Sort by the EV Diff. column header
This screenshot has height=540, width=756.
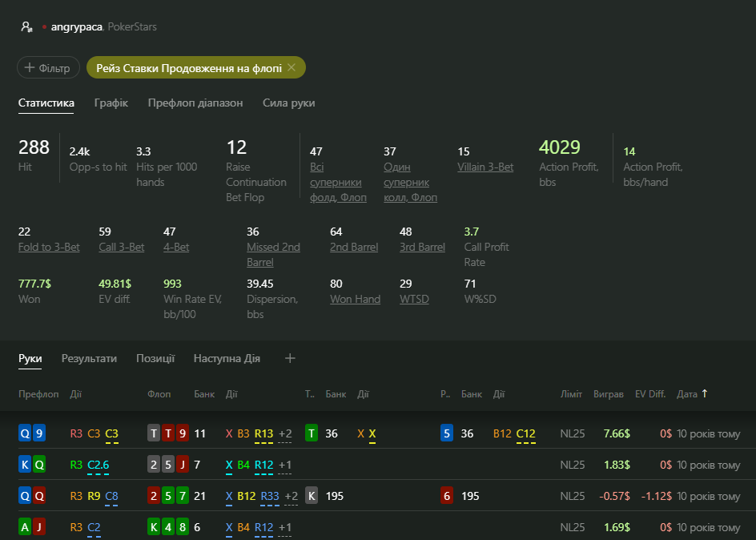point(650,394)
